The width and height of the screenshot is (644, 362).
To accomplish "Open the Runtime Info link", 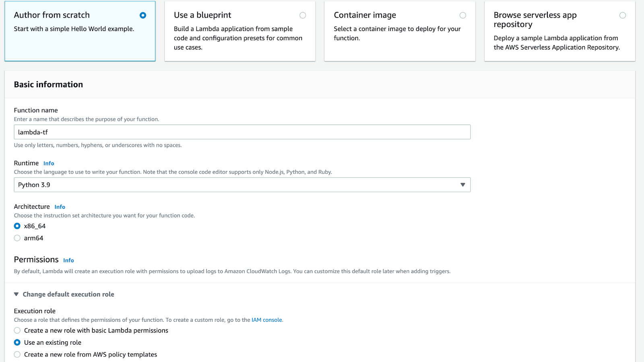I will (x=49, y=163).
